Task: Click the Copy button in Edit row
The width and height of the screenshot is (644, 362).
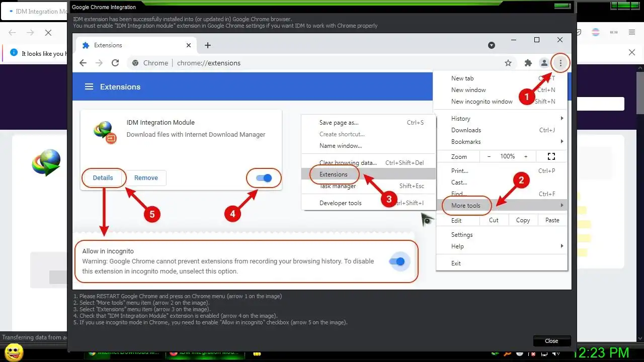Action: 523,220
